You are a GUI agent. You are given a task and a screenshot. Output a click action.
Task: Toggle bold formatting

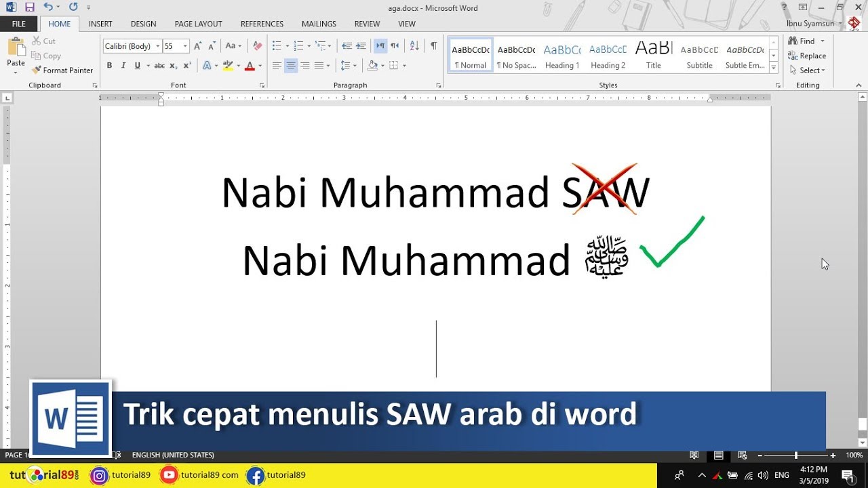[109, 66]
